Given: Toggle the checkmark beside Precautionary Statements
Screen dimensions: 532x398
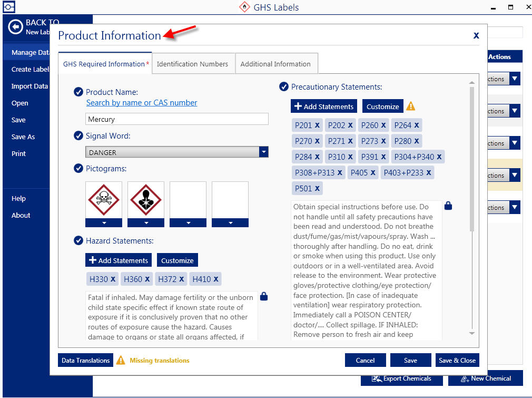Looking at the screenshot, I should click(x=284, y=86).
